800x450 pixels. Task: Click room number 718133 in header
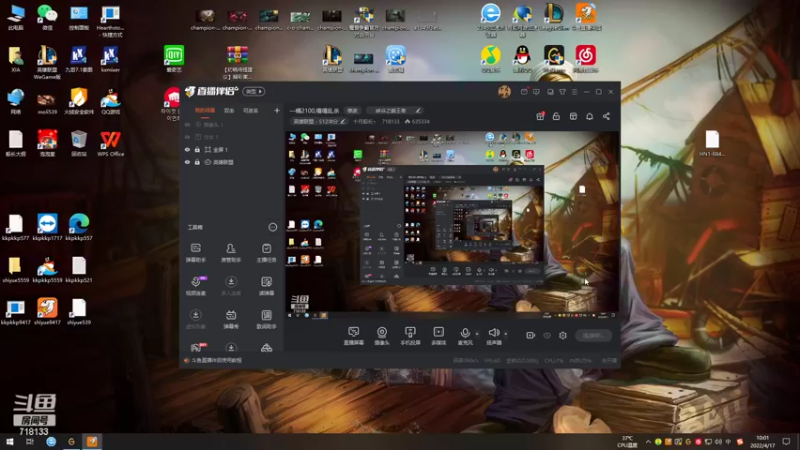coord(390,121)
